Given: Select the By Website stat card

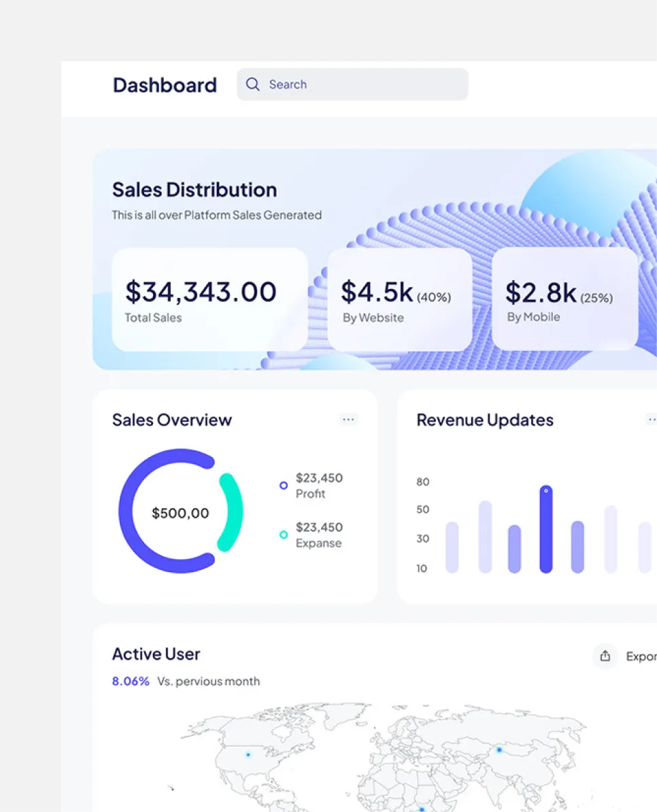Looking at the screenshot, I should pyautogui.click(x=400, y=299).
